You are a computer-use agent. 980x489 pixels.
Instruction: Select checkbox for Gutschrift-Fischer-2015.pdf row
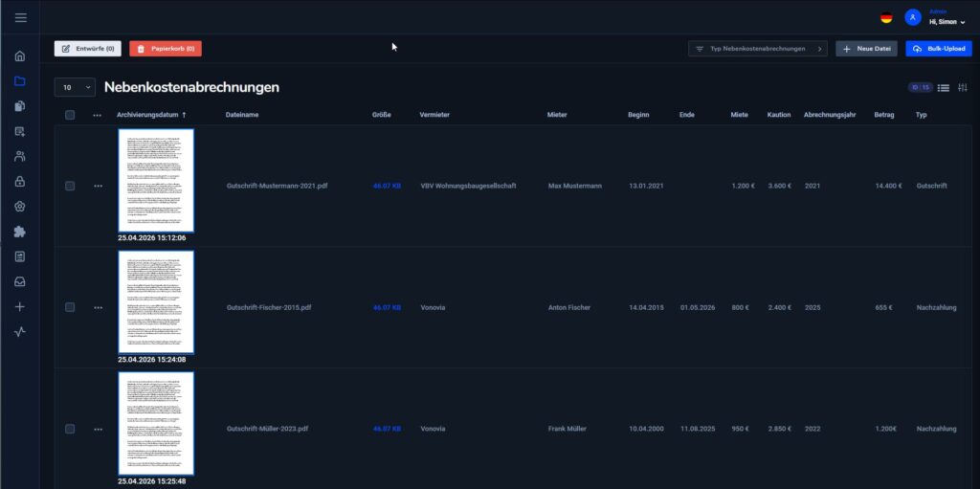tap(70, 307)
